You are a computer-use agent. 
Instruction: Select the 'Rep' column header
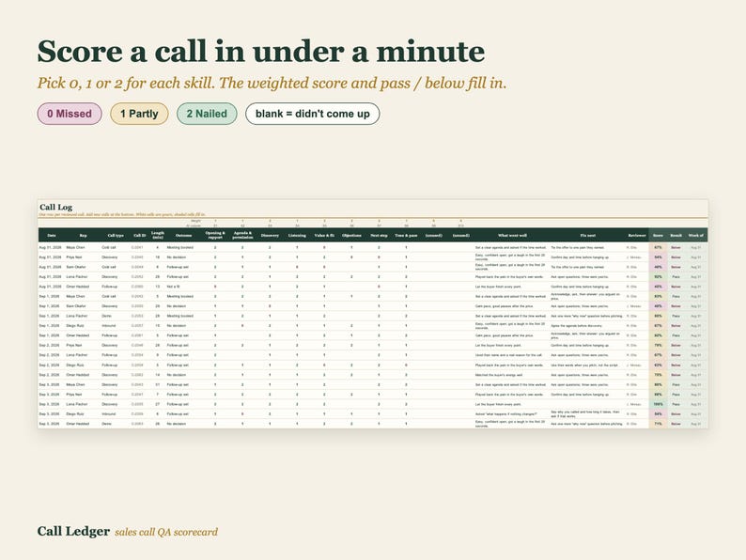tap(83, 235)
